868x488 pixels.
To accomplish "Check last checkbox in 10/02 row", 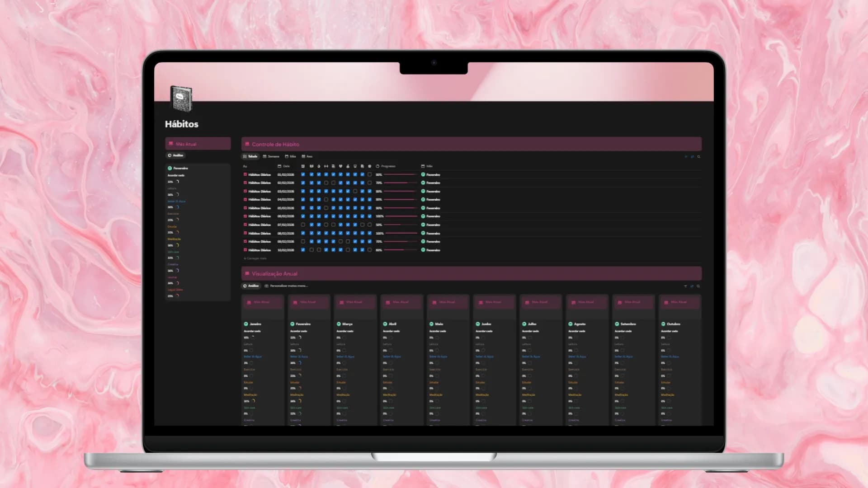I will [x=369, y=250].
